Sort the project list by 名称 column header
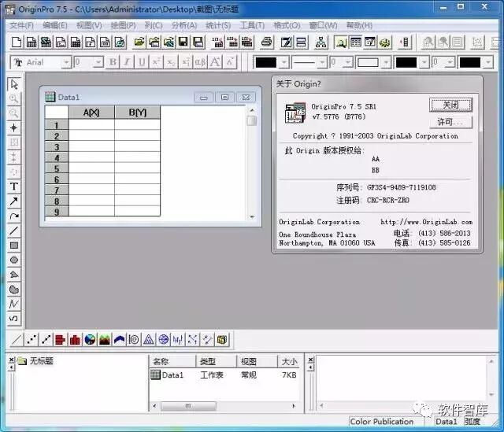Image resolution: width=504 pixels, height=432 pixels. 172,362
